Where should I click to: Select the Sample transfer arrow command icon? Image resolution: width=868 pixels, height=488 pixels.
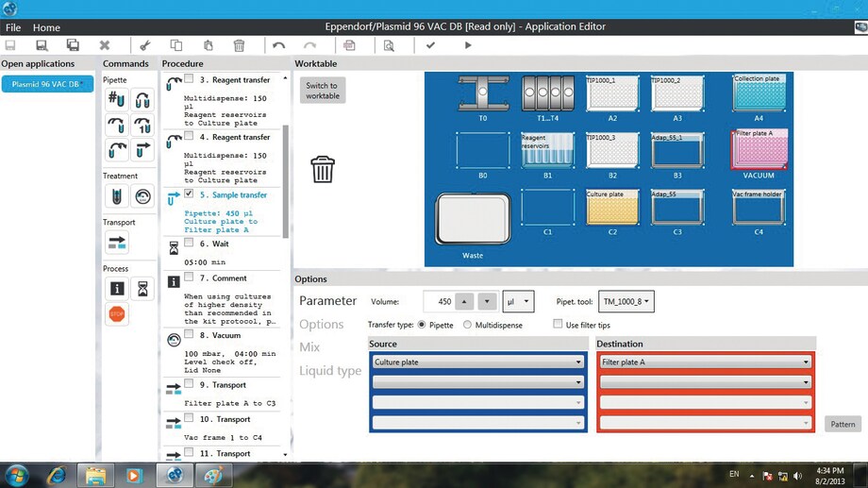coord(142,149)
